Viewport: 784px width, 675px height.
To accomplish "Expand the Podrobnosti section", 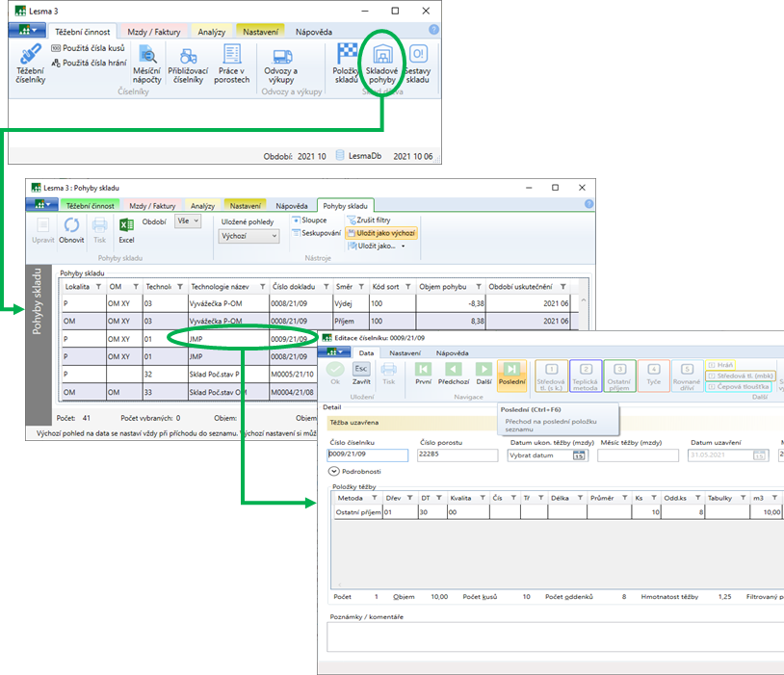I will coord(334,472).
